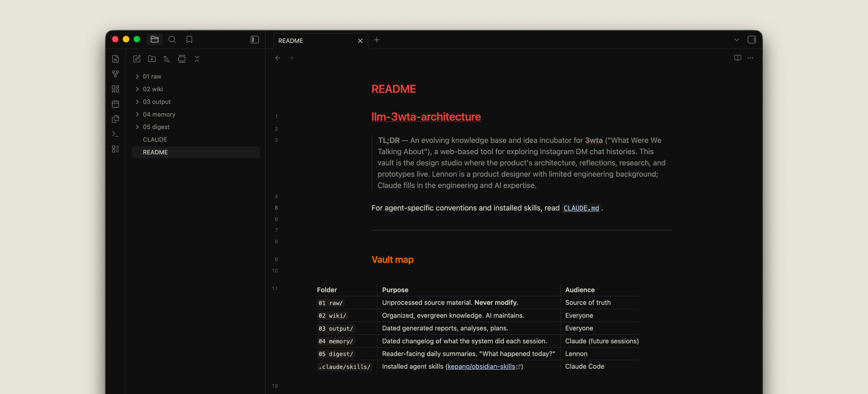This screenshot has height=394, width=868.
Task: Toggle auto-reveal current file icon
Action: (182, 59)
